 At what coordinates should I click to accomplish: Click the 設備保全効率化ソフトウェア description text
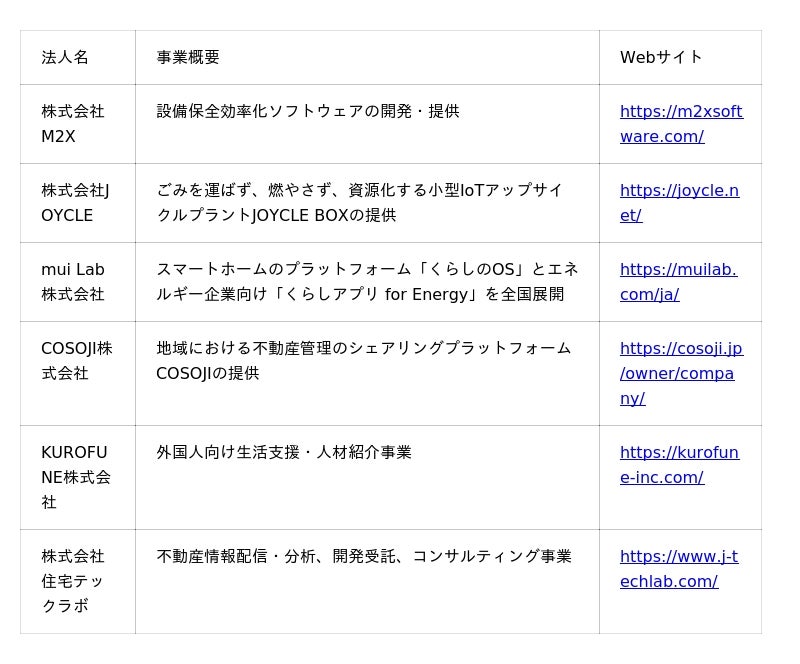click(x=308, y=112)
